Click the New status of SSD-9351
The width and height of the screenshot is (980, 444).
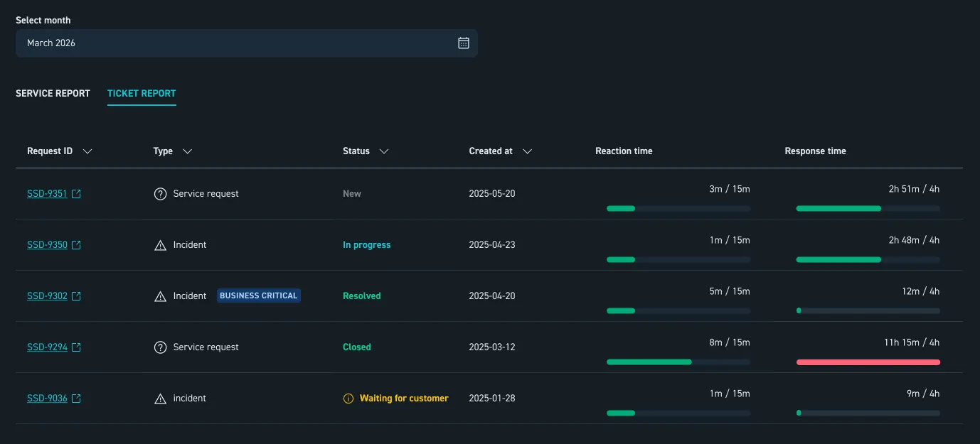[x=352, y=194]
